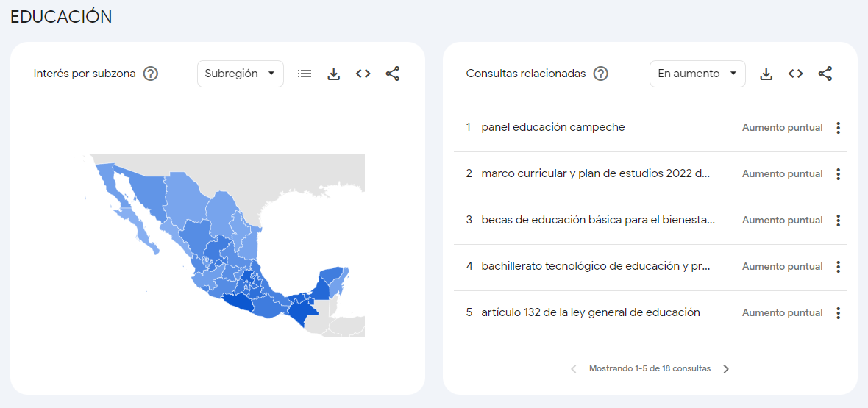Download the related queries data

[766, 74]
